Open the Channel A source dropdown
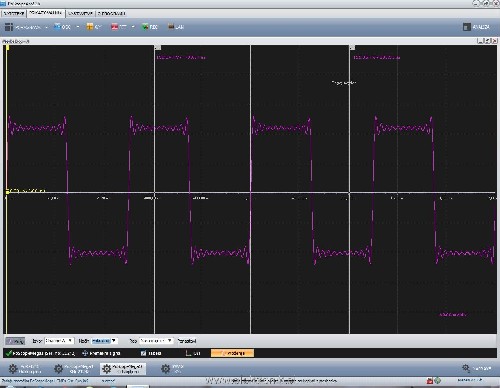Screen dimensions: 500x388 coord(59,341)
